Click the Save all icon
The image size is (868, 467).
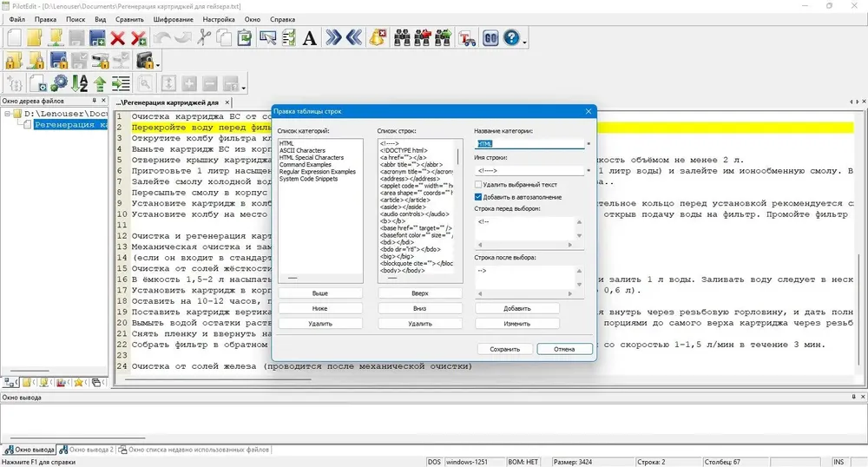click(x=97, y=38)
